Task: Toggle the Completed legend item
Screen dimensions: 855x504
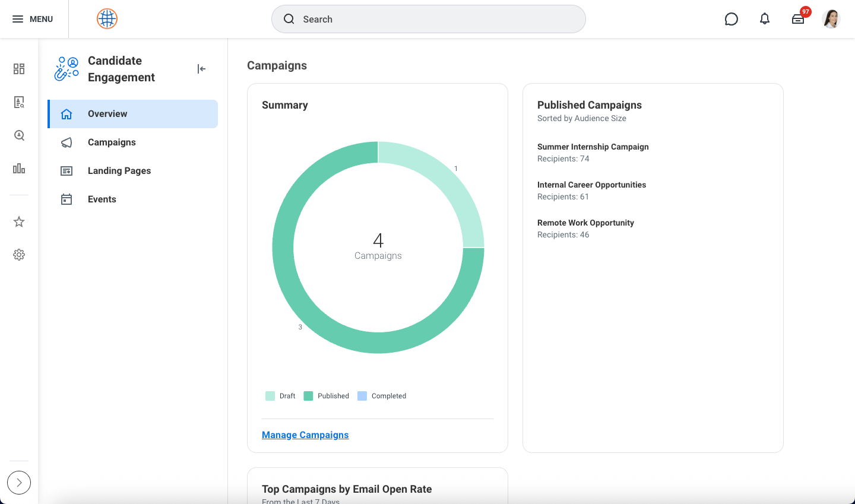Action: (x=382, y=396)
